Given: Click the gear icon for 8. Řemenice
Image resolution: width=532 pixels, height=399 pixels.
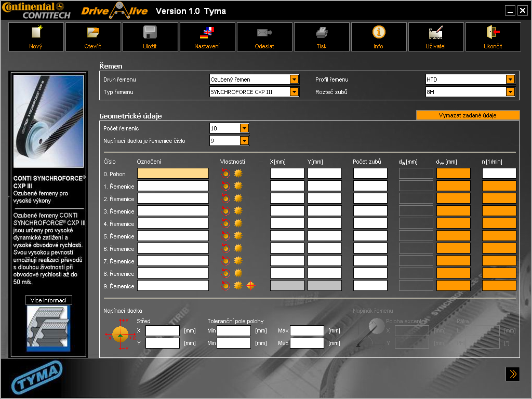Looking at the screenshot, I should click(x=238, y=273).
